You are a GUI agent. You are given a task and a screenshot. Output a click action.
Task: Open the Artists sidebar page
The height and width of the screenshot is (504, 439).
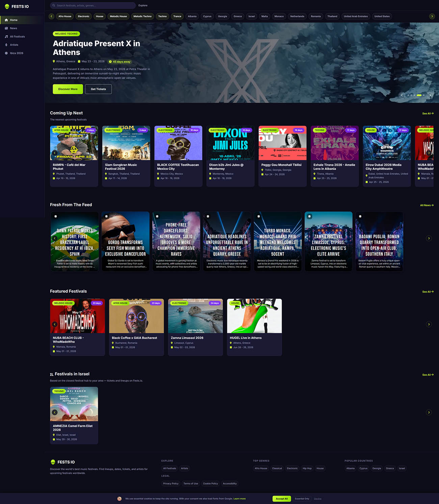point(14,45)
